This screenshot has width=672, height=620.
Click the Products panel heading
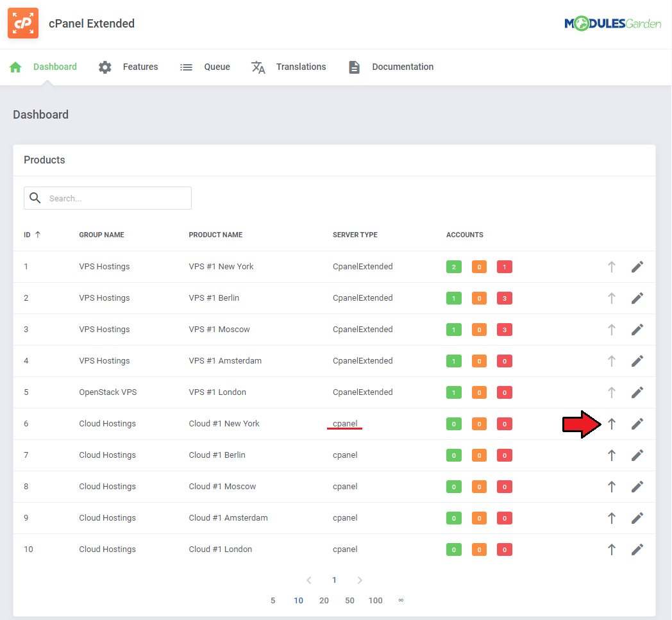[45, 160]
